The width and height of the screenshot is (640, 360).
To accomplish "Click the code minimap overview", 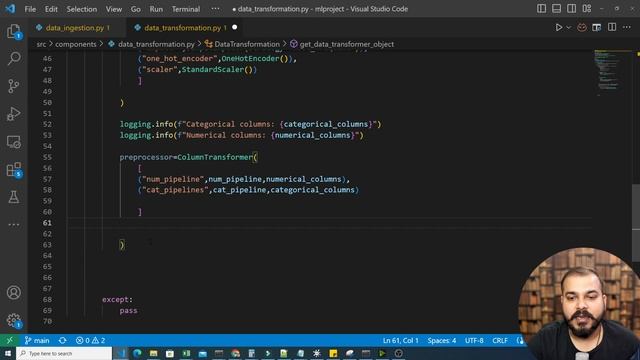I will coord(611,73).
